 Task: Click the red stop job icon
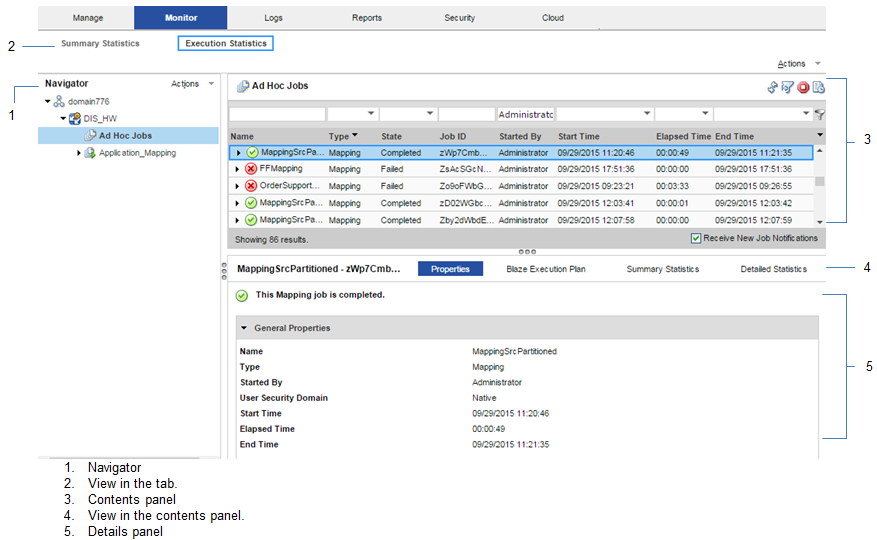803,88
